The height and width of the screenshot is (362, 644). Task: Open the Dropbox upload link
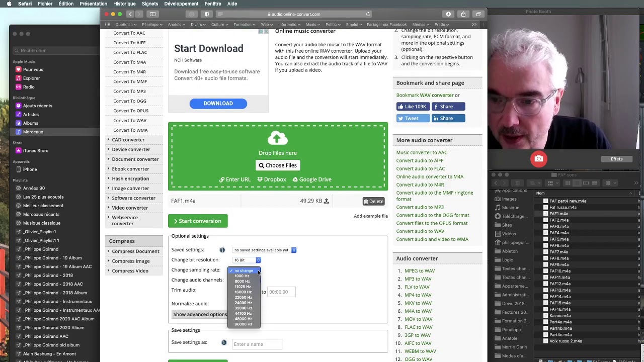[x=272, y=179]
